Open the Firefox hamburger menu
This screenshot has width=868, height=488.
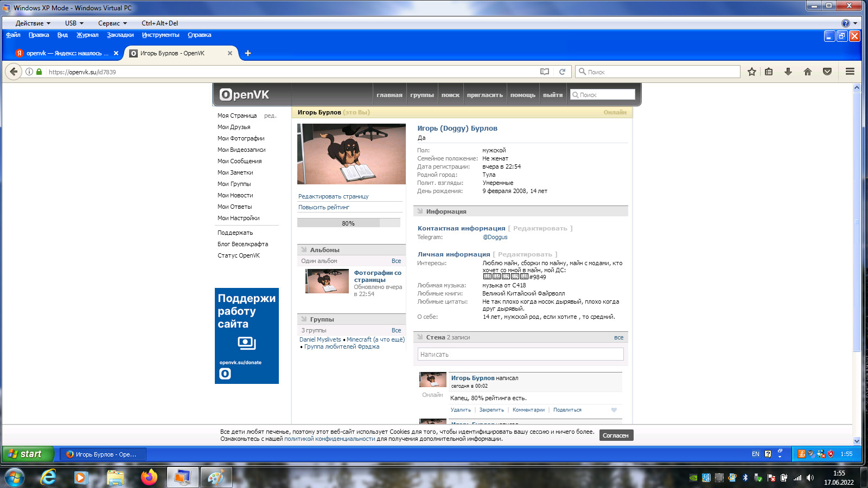(x=850, y=72)
